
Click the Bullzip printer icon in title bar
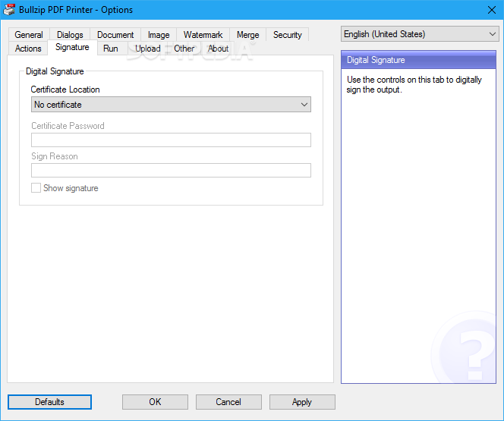tap(9, 10)
